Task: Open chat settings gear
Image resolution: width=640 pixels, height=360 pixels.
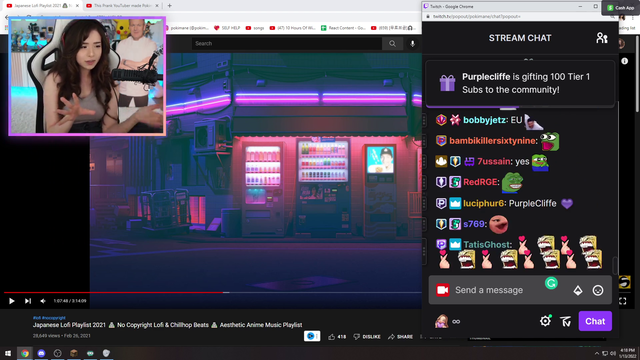Action: tap(545, 321)
